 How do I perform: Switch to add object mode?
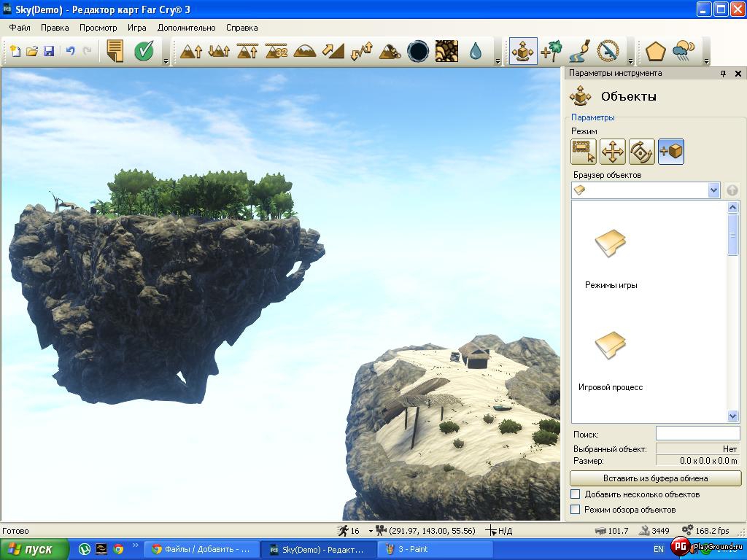click(x=671, y=152)
